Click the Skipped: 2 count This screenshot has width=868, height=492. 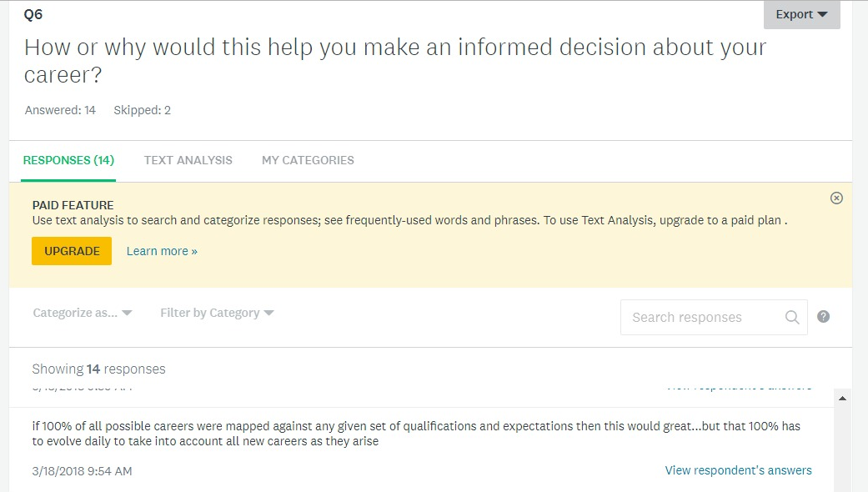[x=142, y=110]
